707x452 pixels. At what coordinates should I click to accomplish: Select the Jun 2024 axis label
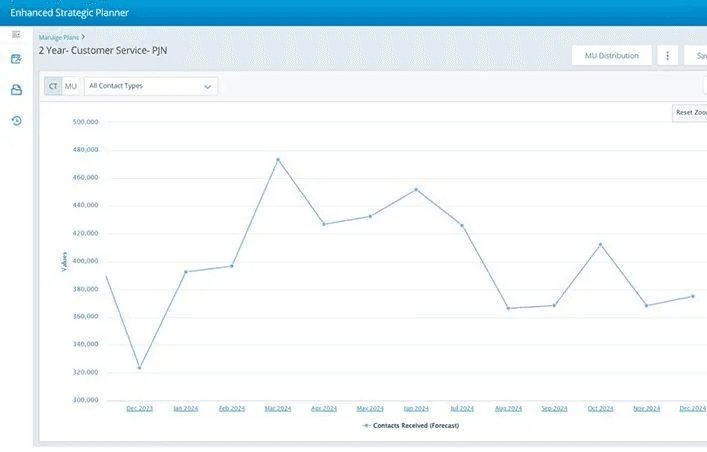coord(416,409)
